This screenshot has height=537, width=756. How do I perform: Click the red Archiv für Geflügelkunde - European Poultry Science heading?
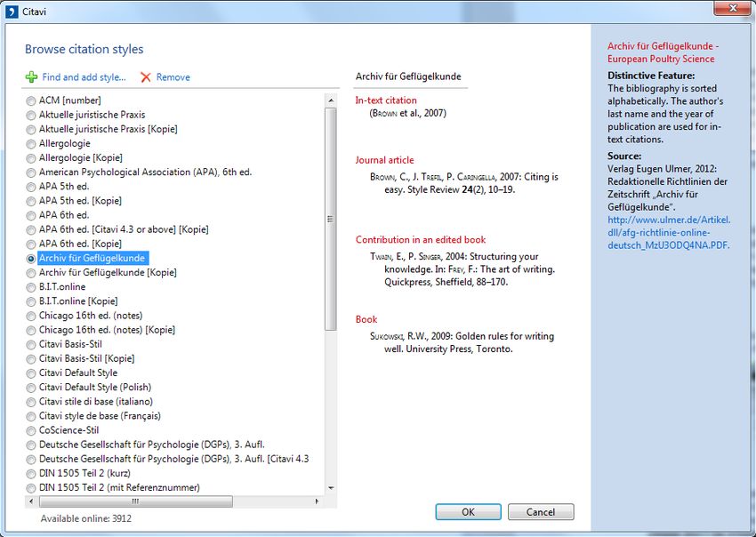(663, 52)
